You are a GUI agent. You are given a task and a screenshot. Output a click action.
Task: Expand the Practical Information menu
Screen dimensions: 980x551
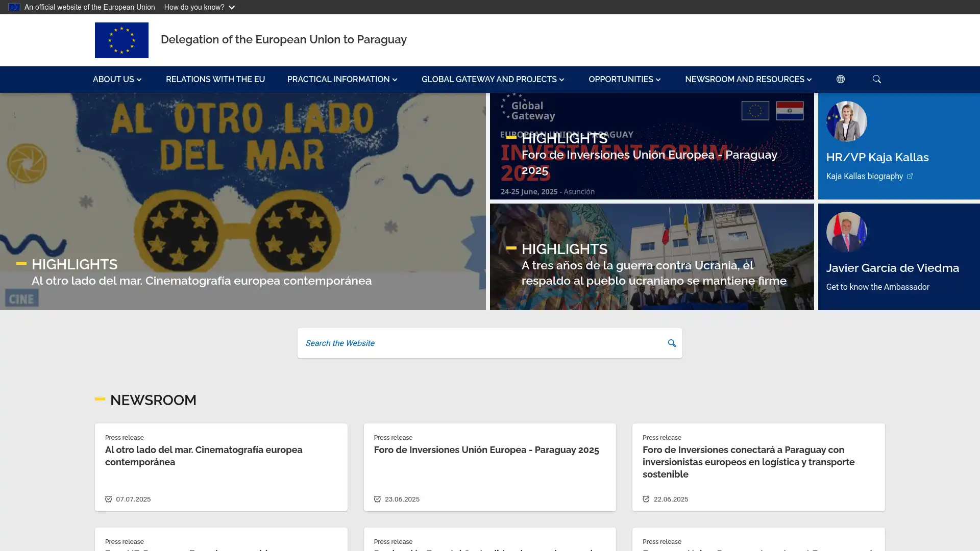tap(341, 80)
